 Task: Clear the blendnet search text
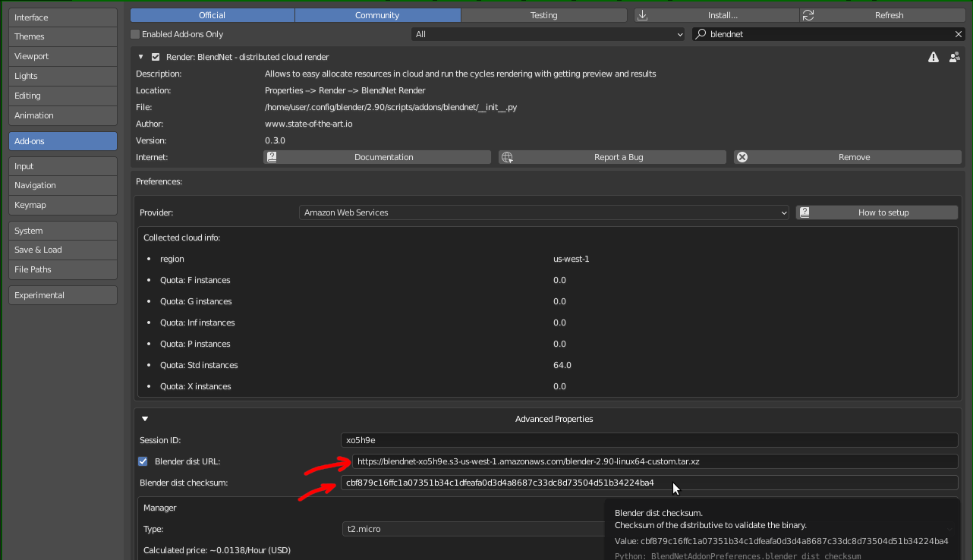(x=958, y=34)
